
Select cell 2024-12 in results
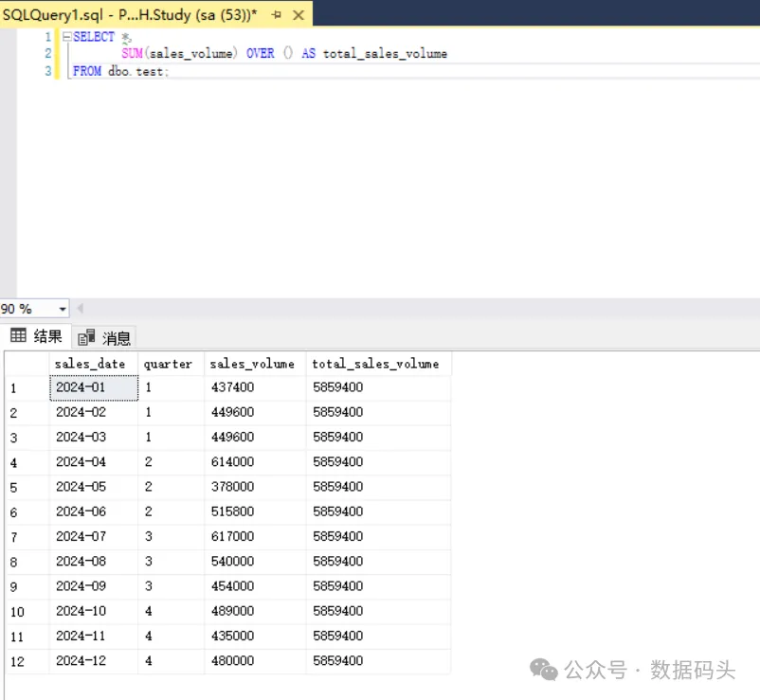[94, 661]
